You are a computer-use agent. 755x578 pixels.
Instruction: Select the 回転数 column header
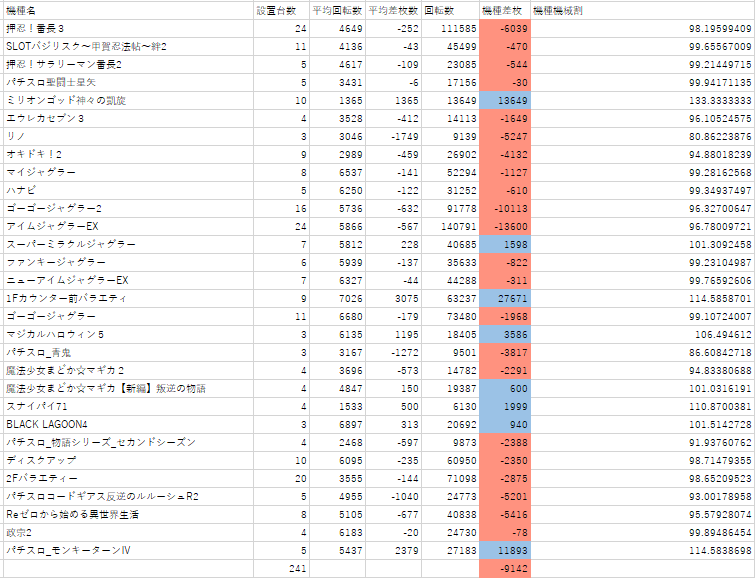pyautogui.click(x=450, y=11)
